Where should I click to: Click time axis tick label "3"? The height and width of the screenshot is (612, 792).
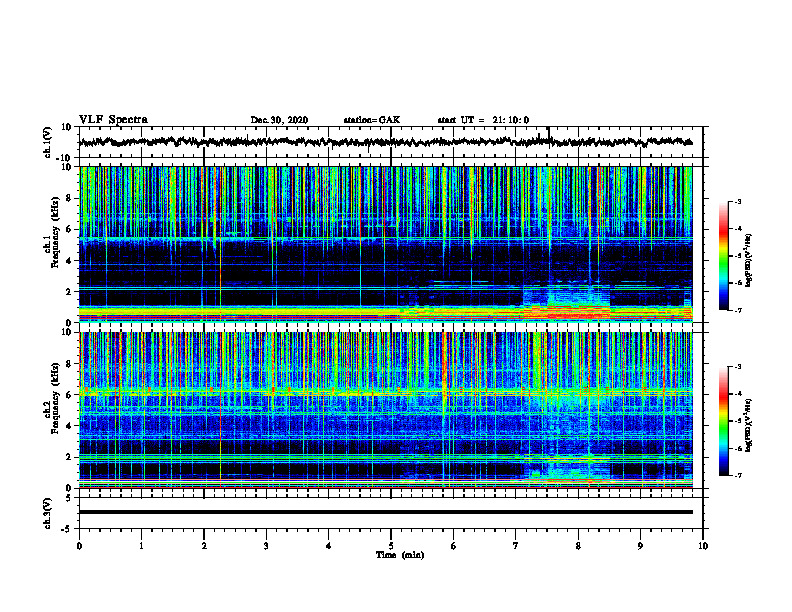point(266,546)
